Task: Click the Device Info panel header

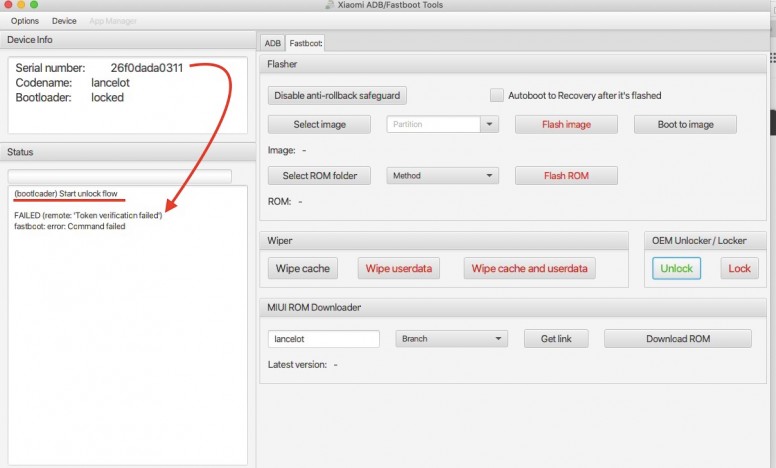Action: (128, 40)
